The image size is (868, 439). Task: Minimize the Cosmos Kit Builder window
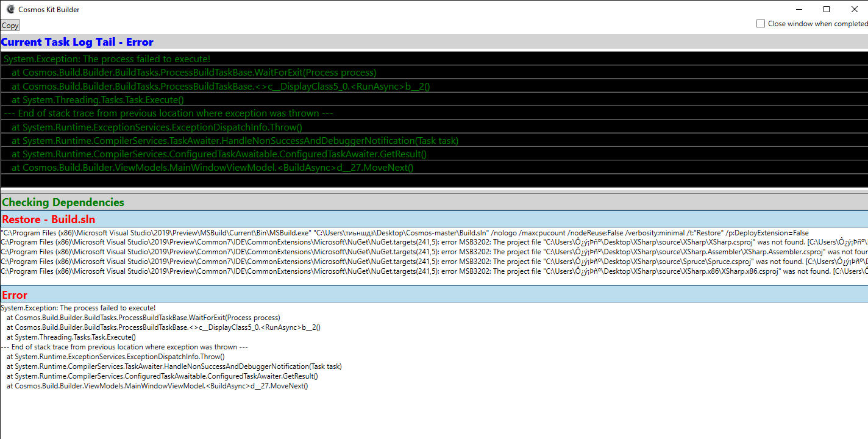coord(799,9)
